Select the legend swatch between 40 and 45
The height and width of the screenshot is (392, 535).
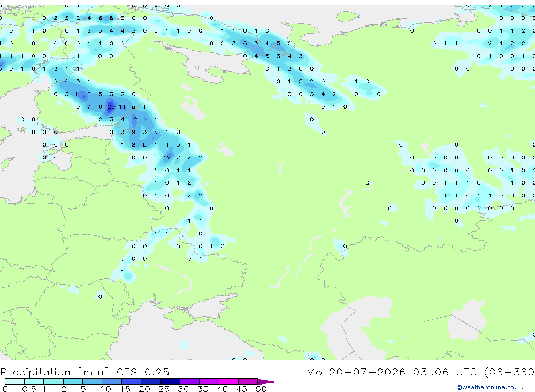coord(228,381)
